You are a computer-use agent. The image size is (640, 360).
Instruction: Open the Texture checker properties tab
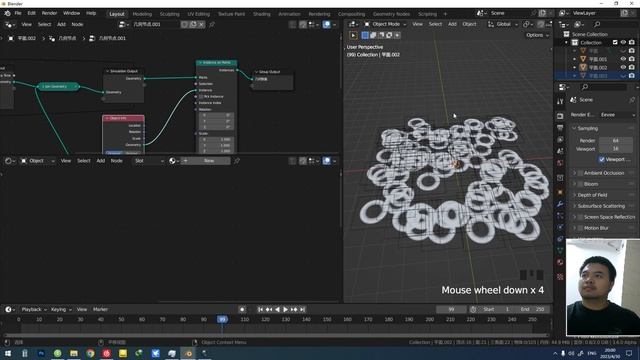(x=560, y=277)
